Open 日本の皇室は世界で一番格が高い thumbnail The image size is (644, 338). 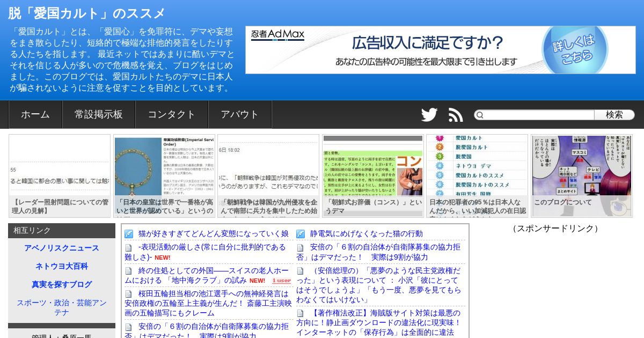pos(164,176)
